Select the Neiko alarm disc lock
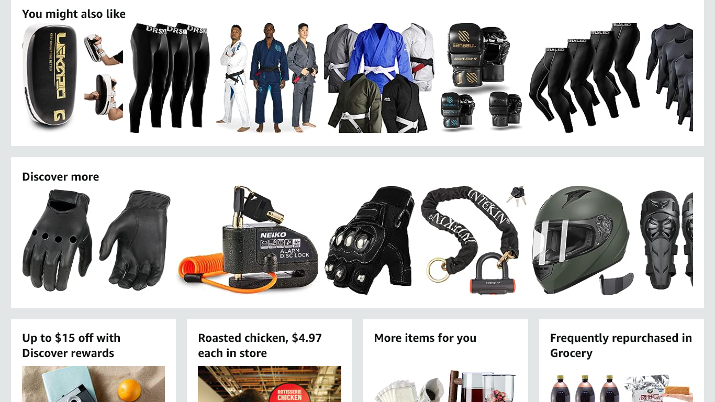The height and width of the screenshot is (402, 715). point(248,240)
